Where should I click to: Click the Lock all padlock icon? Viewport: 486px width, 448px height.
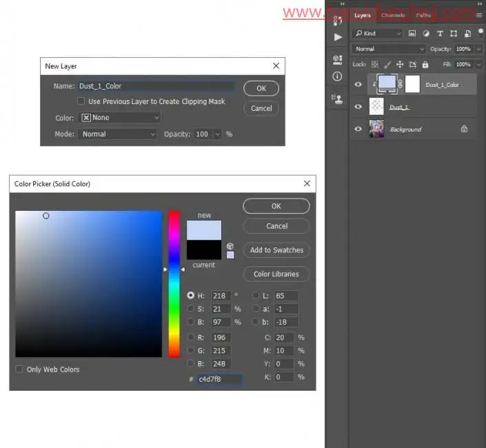[x=425, y=64]
